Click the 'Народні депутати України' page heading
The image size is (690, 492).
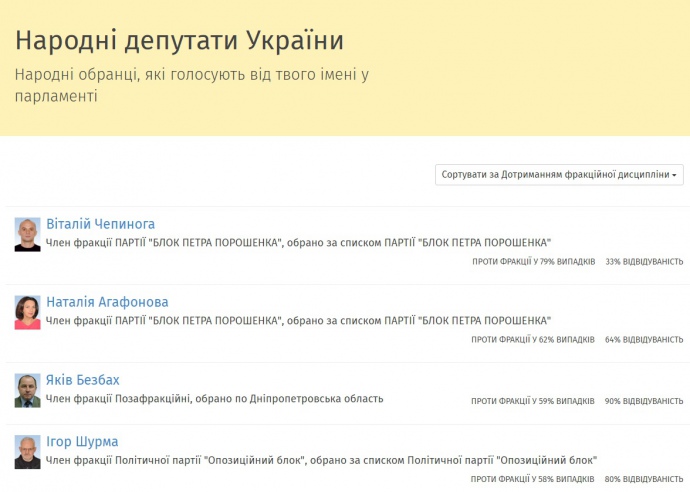click(x=179, y=41)
